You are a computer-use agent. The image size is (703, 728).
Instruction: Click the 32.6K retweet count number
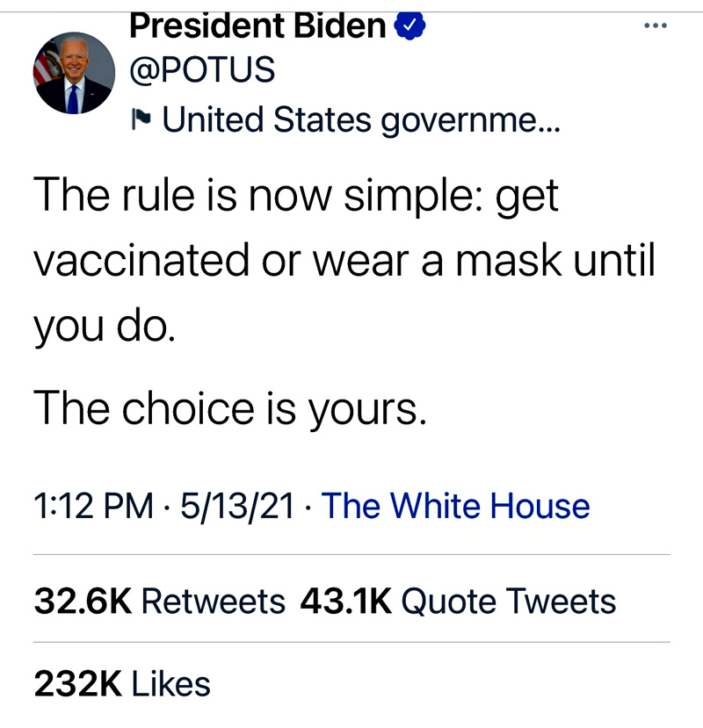click(x=83, y=602)
